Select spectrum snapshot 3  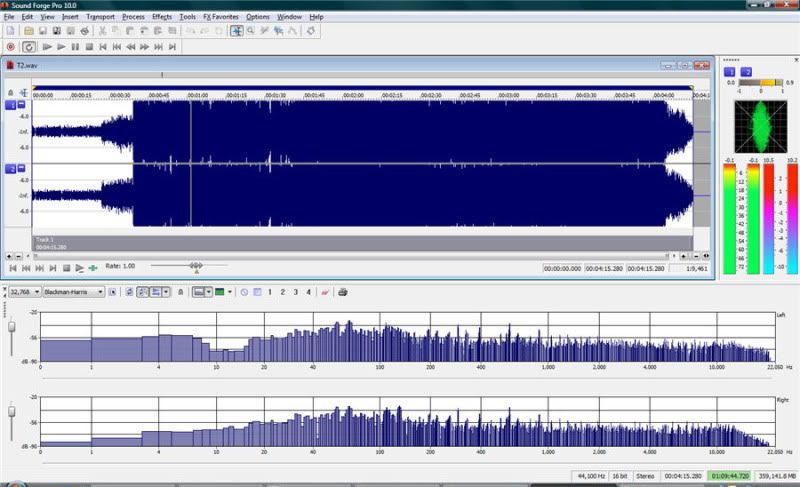tap(295, 292)
